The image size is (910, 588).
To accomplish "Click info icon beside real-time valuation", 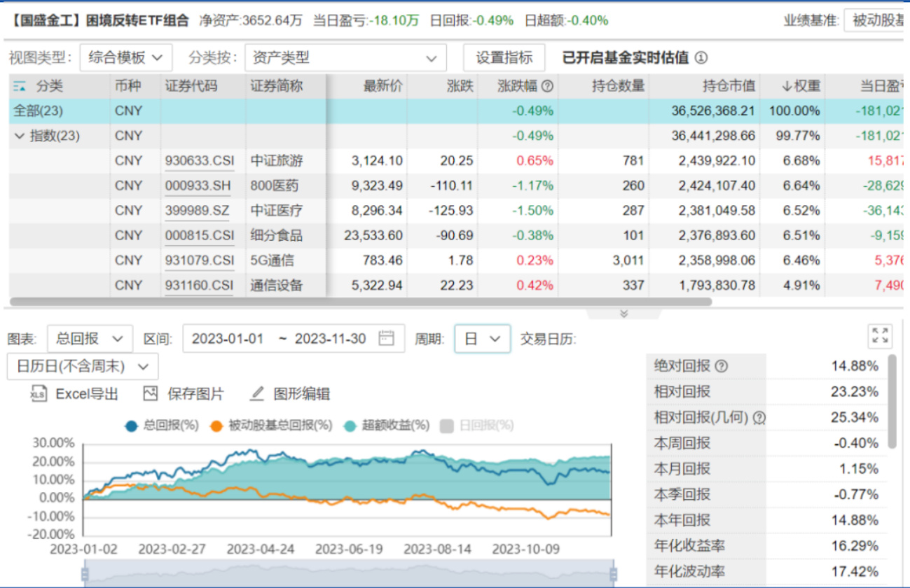I will tap(701, 58).
